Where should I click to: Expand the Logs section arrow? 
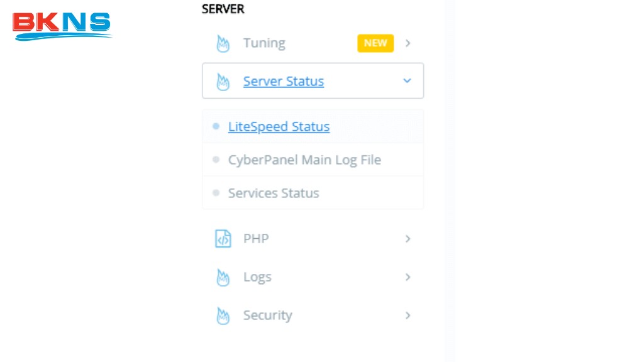pos(408,277)
